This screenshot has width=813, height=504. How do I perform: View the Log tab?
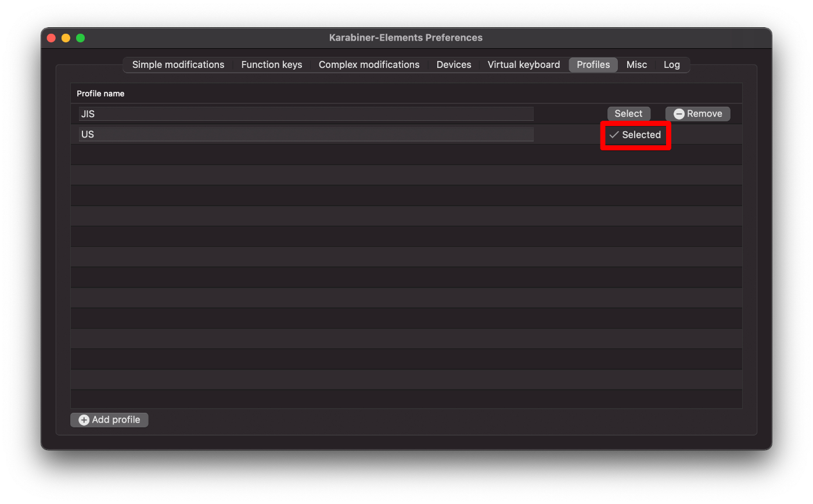click(672, 64)
